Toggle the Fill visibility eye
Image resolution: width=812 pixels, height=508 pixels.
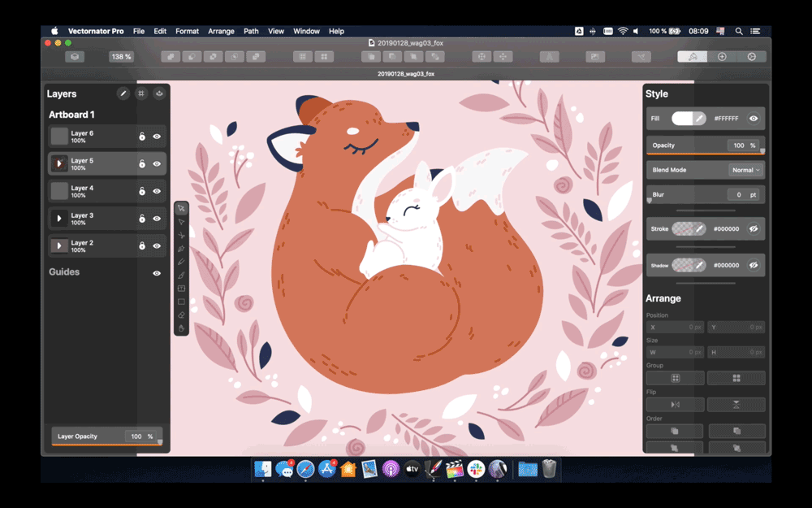click(x=754, y=119)
